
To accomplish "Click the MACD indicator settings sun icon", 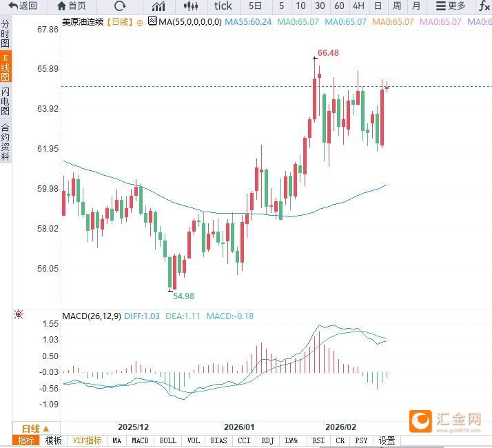I will click(19, 315).
